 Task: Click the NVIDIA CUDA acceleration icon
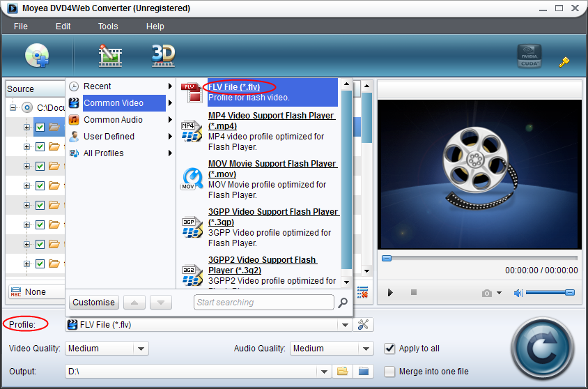tap(529, 56)
